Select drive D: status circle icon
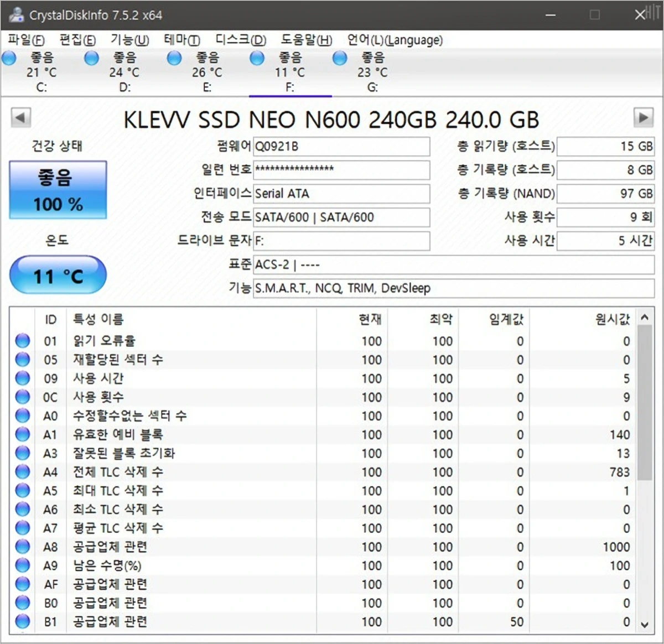 [91, 58]
